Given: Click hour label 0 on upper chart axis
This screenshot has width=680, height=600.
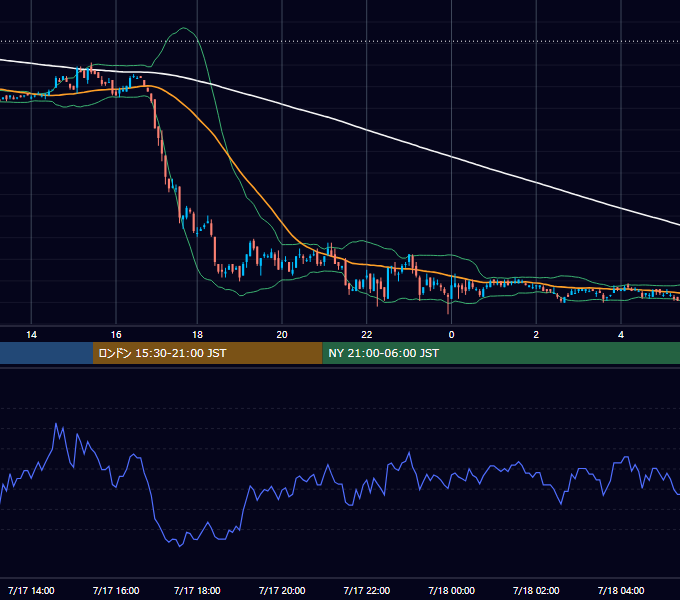Looking at the screenshot, I should 451,335.
